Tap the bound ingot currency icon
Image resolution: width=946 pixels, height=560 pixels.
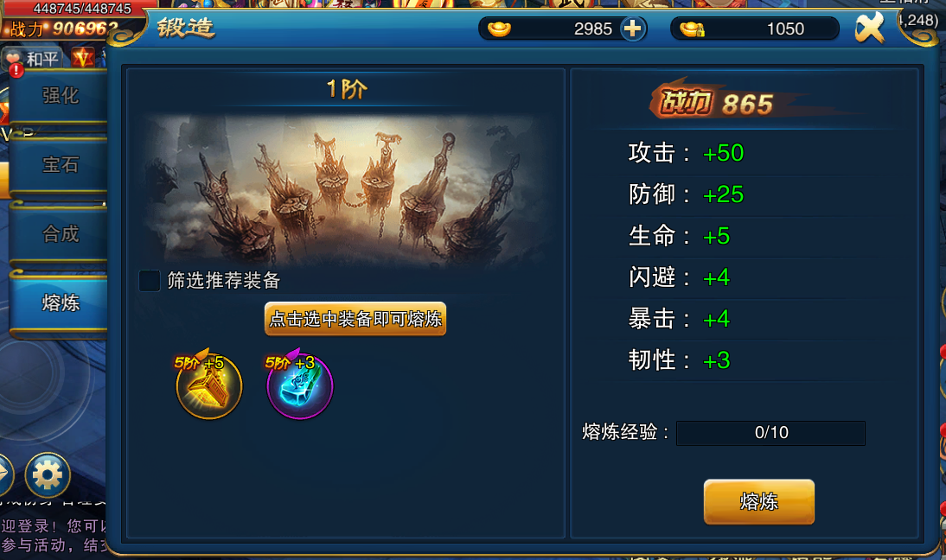tap(692, 29)
